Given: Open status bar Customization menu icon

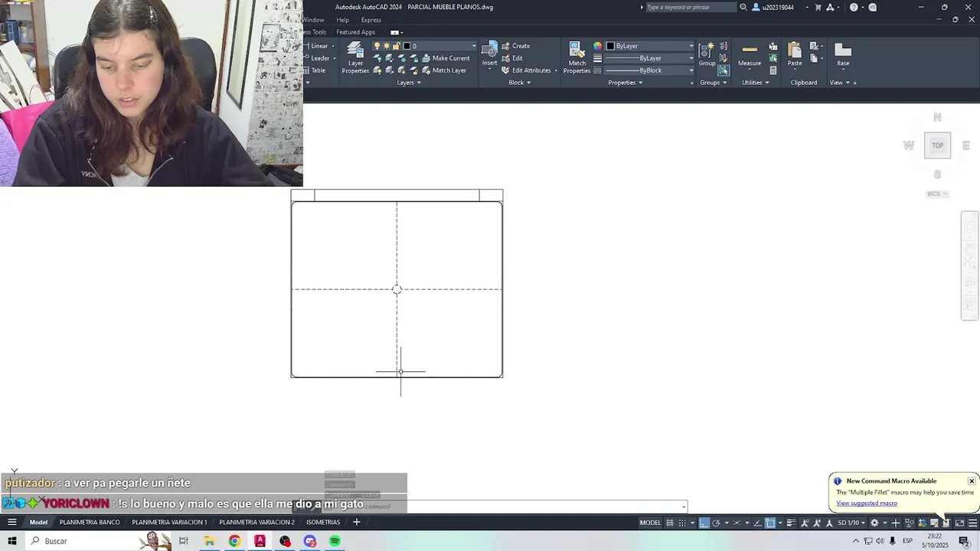Looking at the screenshot, I should (973, 523).
